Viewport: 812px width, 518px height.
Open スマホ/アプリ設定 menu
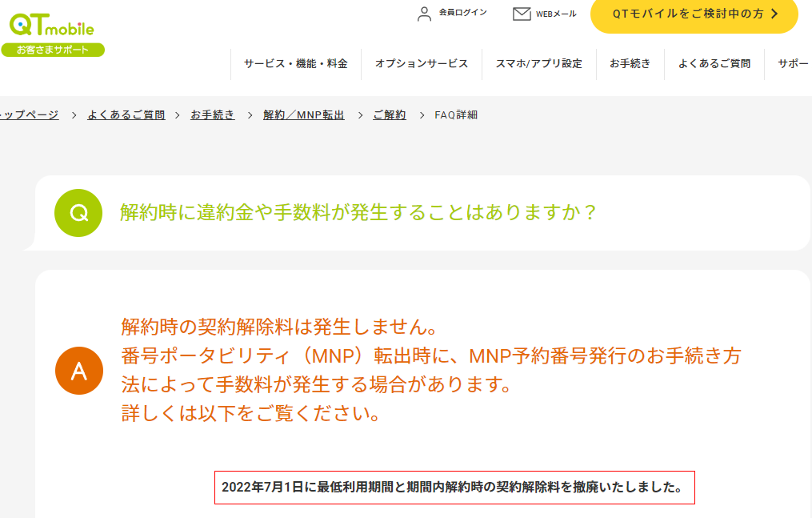539,64
